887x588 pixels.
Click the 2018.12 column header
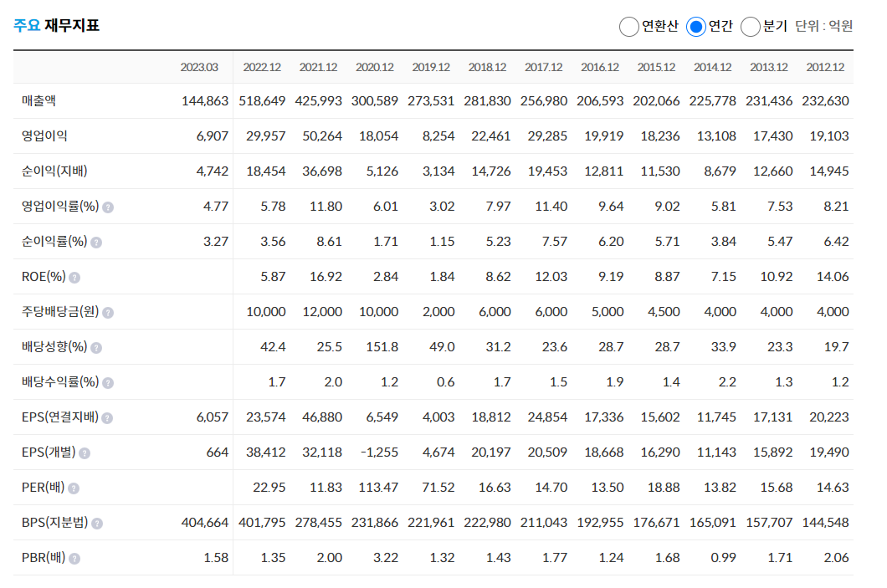point(487,67)
